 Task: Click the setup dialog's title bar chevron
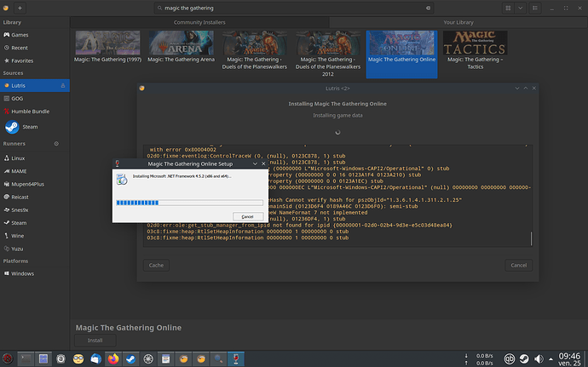tap(255, 163)
